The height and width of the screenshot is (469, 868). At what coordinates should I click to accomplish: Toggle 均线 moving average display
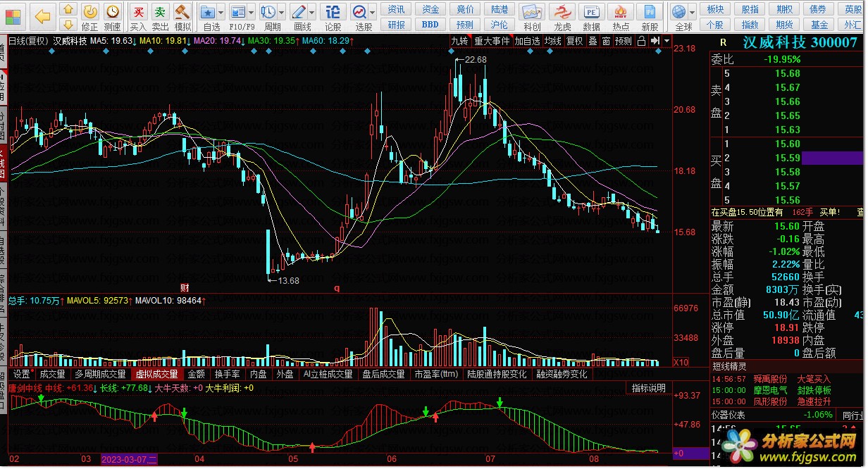pos(553,41)
